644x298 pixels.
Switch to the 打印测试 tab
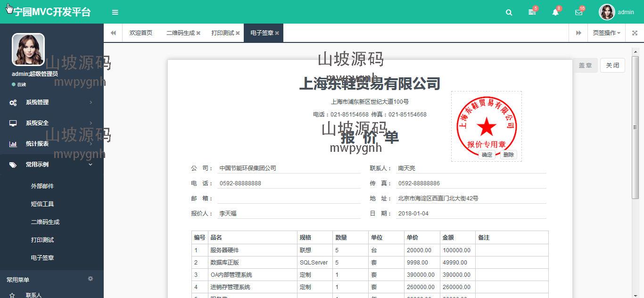pyautogui.click(x=223, y=33)
